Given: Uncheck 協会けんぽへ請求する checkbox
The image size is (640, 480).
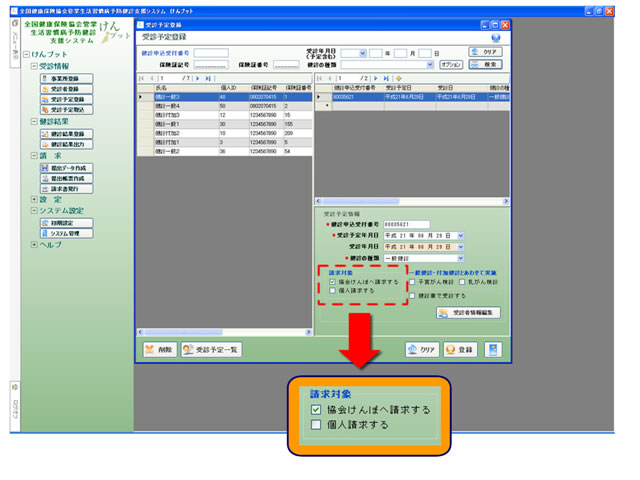Looking at the screenshot, I should click(x=333, y=283).
